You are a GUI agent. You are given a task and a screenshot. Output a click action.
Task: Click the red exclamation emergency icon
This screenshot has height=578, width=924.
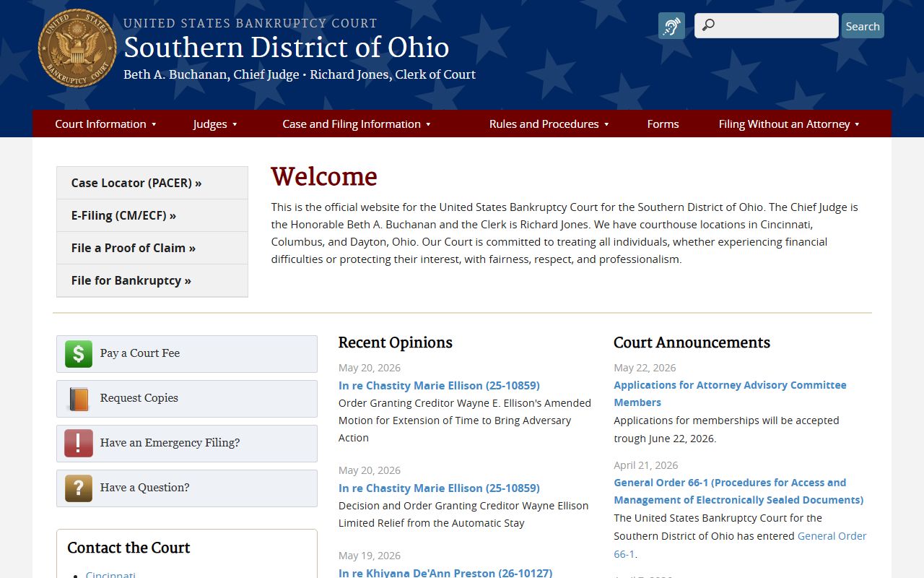click(79, 444)
